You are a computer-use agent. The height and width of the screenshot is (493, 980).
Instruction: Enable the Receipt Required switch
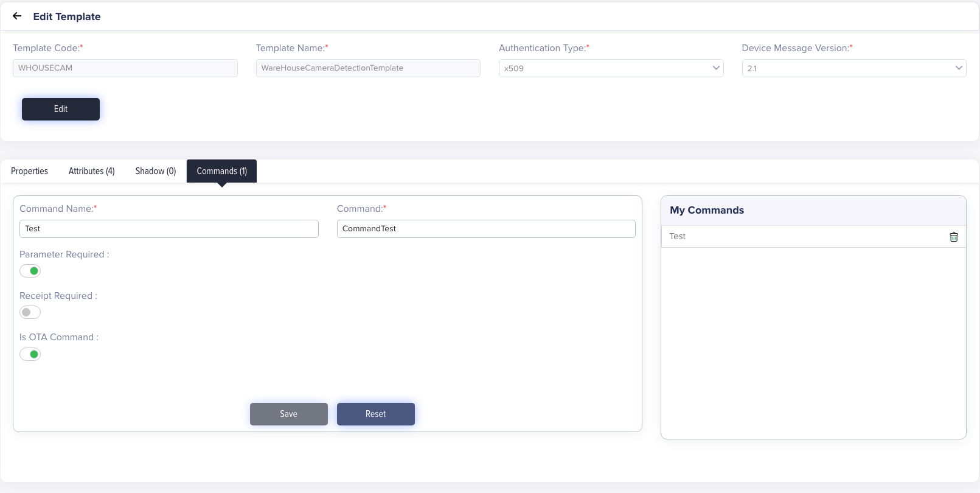tap(30, 312)
